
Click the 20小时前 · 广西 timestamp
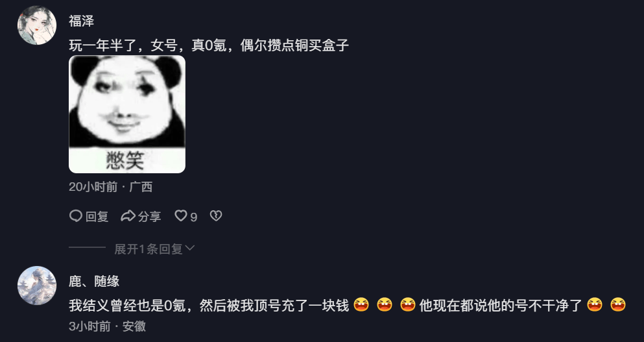(x=110, y=187)
